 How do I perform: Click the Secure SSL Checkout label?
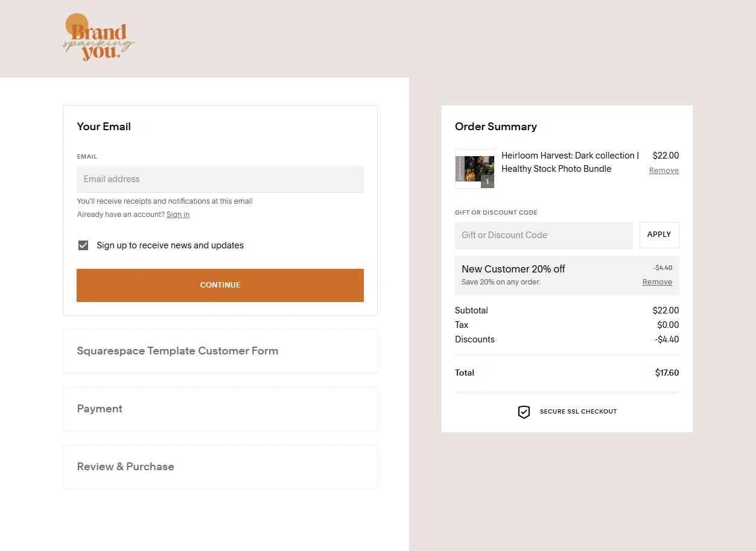click(578, 412)
